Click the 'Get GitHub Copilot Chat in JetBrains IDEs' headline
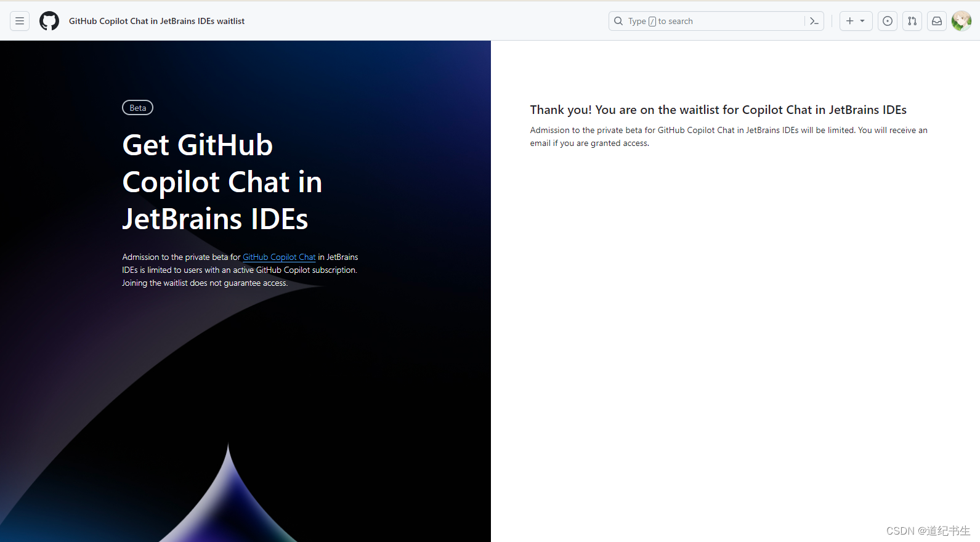The image size is (980, 542). point(222,182)
